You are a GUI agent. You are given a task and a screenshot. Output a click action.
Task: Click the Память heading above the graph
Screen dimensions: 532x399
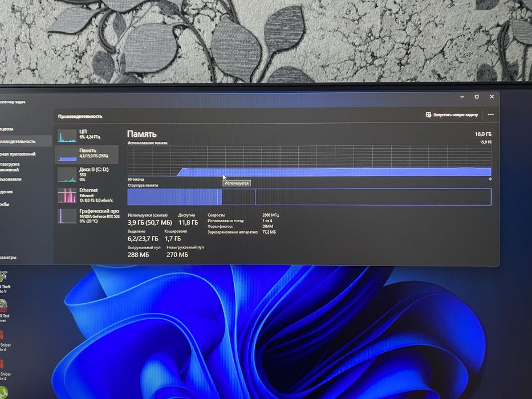142,134
